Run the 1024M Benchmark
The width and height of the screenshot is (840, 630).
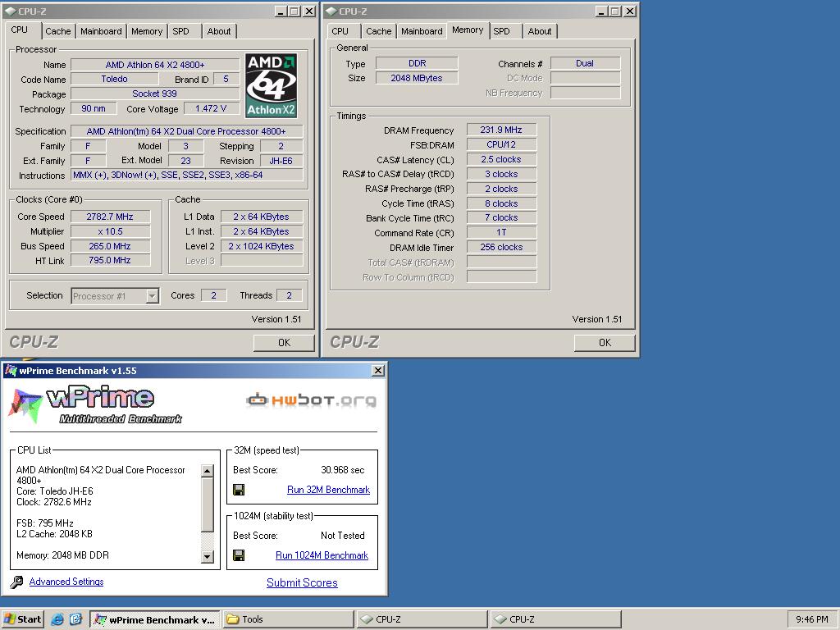tap(322, 555)
